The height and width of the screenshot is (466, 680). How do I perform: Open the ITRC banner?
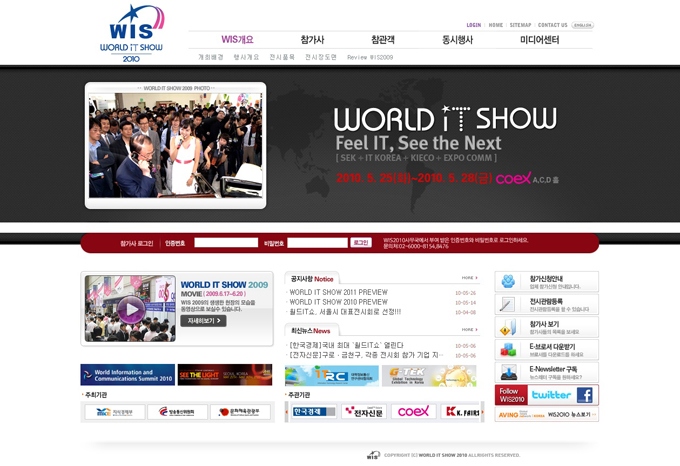(332, 375)
